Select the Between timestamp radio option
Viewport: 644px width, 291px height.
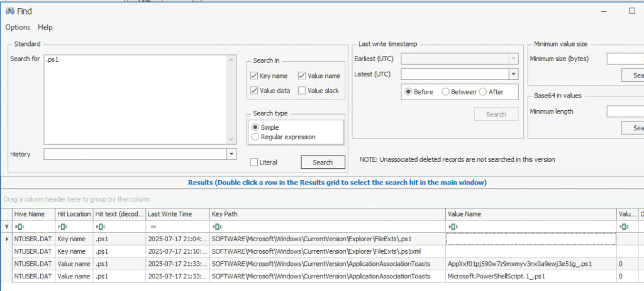point(446,91)
